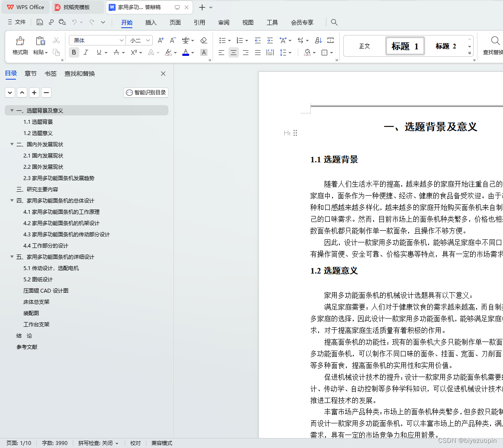The height and width of the screenshot is (448, 503).
Task: Expand the styles gallery more arrow
Action: coord(470,53)
